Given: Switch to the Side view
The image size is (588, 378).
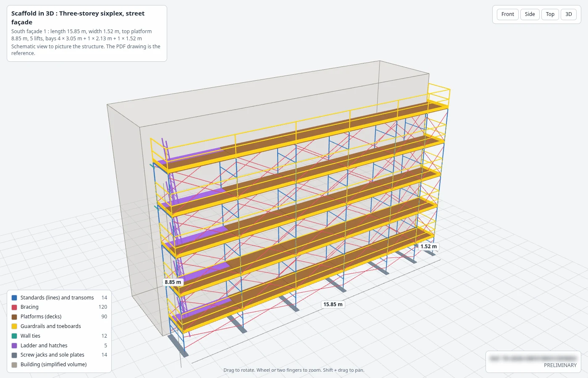Looking at the screenshot, I should (530, 14).
